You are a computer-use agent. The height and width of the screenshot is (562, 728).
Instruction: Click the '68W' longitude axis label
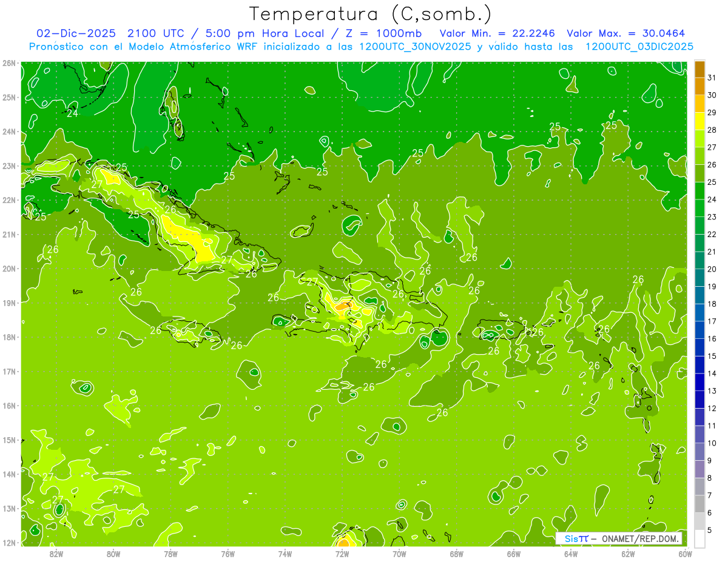[x=457, y=554]
